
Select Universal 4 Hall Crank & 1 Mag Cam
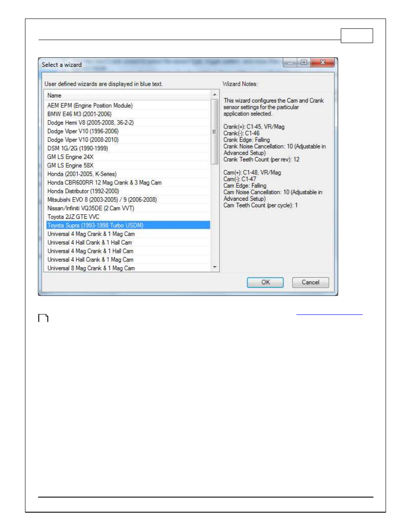click(x=128, y=260)
